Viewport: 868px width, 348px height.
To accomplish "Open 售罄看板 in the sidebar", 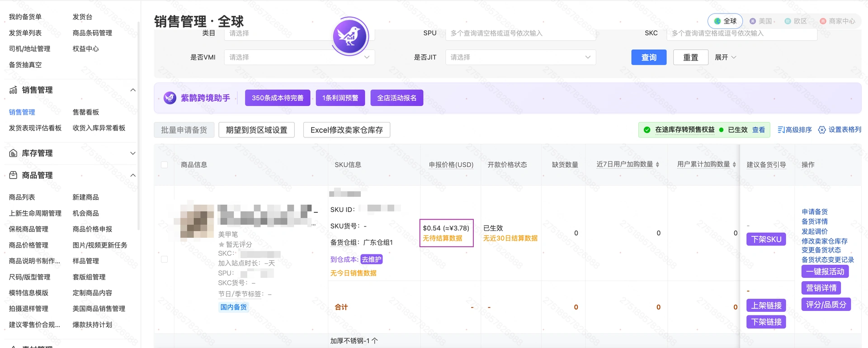I will 85,112.
